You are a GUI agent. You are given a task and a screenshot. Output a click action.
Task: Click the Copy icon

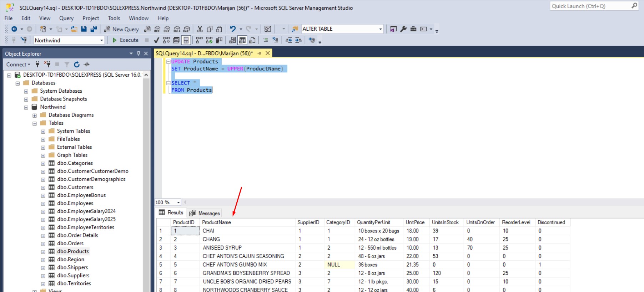tap(210, 29)
